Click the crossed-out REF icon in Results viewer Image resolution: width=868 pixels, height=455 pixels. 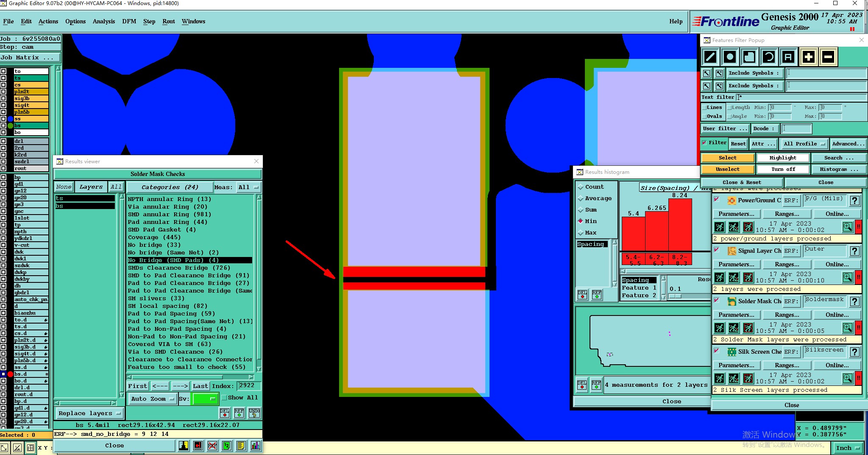(212, 446)
